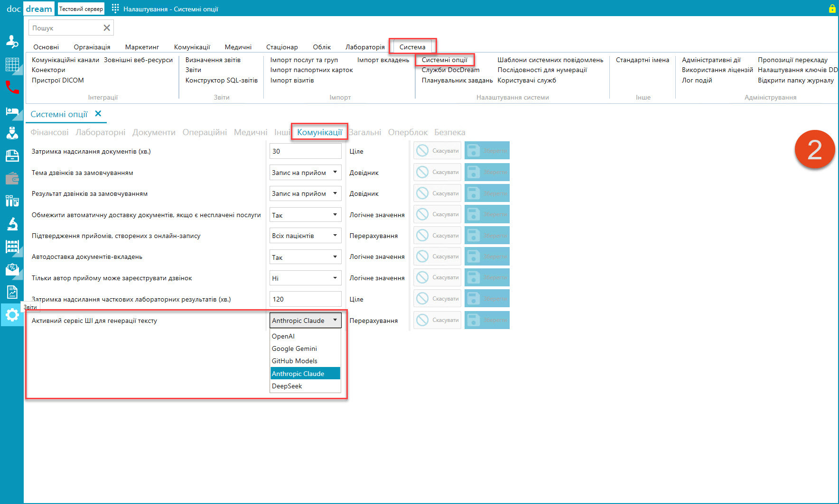Switch to the Фінансові options tab
Viewport: 839px width, 504px height.
[x=49, y=132]
